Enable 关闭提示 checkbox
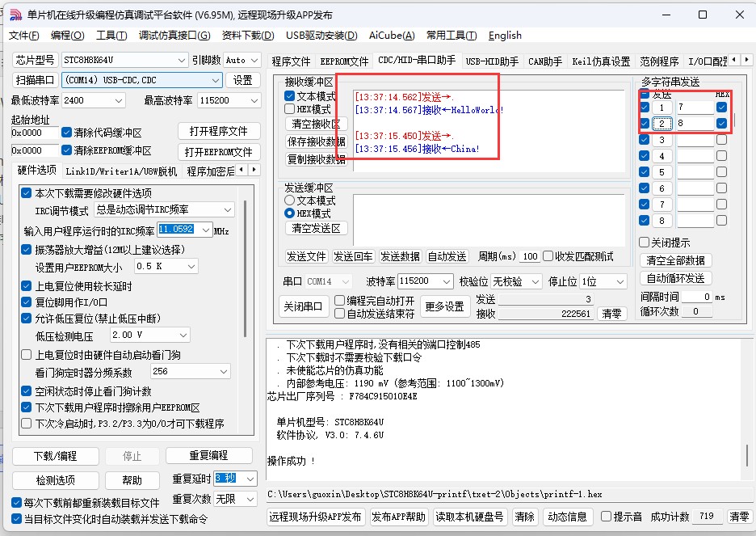Image resolution: width=756 pixels, height=536 pixels. pos(645,243)
